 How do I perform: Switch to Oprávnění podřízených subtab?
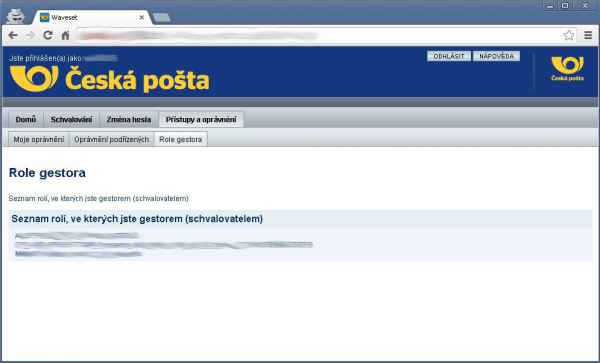click(x=111, y=140)
